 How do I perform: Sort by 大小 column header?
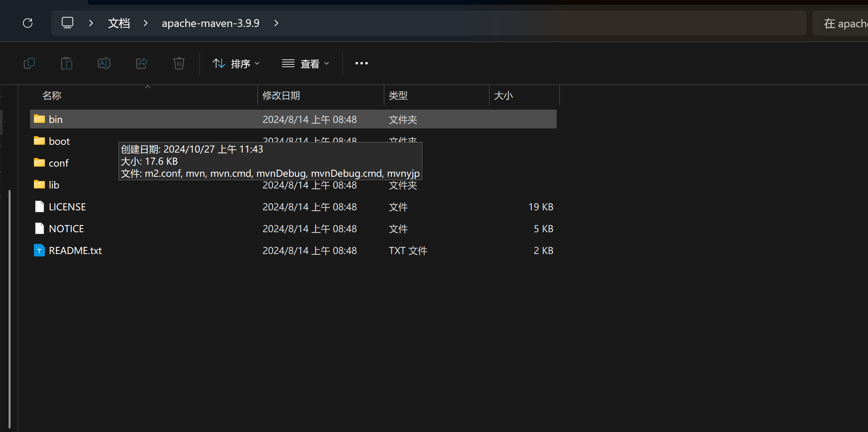tap(503, 96)
